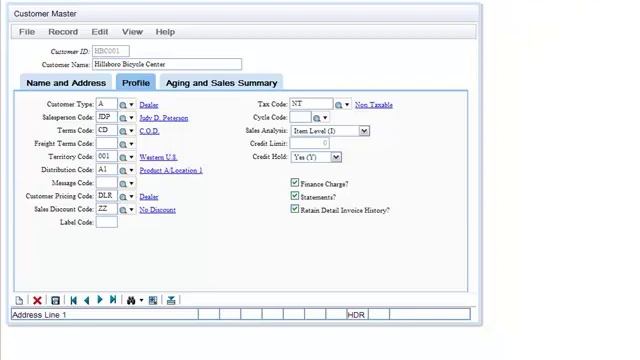Click the Terms Code lookup magnifier
Image resolution: width=640 pixels, height=360 pixels.
click(x=123, y=131)
